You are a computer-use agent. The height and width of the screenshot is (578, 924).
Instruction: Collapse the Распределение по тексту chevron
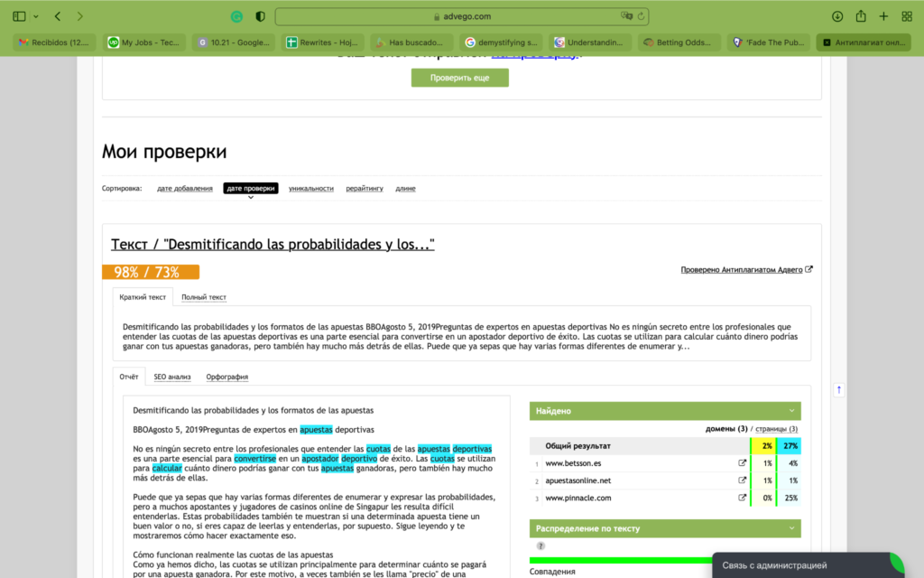pyautogui.click(x=791, y=528)
